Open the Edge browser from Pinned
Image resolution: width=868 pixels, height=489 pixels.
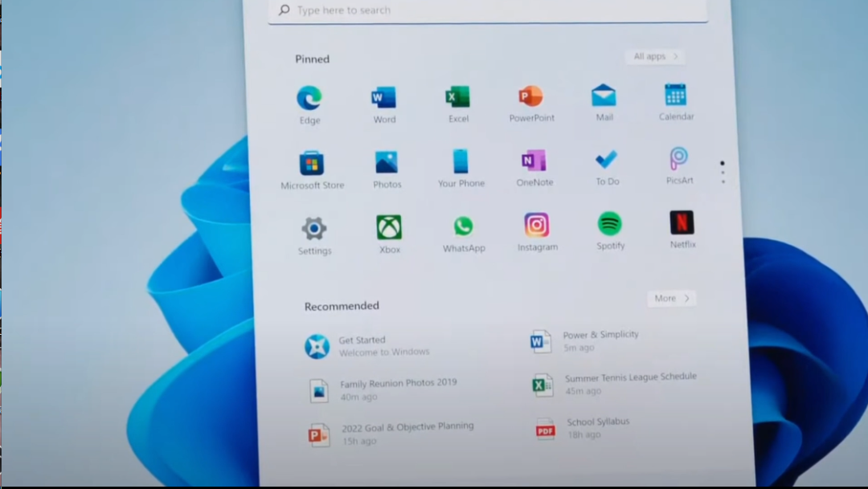(309, 104)
